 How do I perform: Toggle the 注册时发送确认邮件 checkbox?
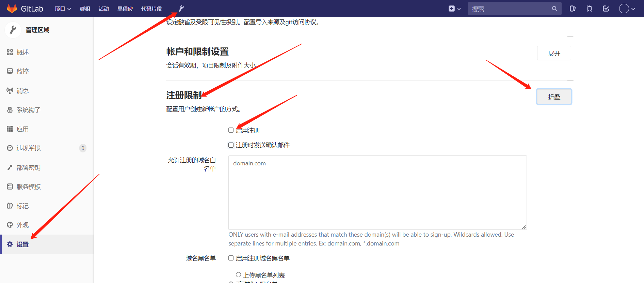click(x=231, y=145)
